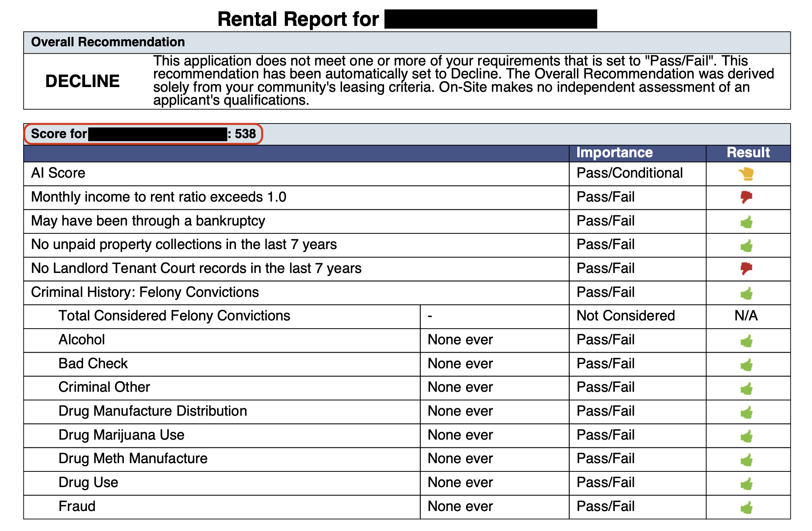Click thumbs-up icon in Bad Check row
The height and width of the screenshot is (531, 812).
click(x=747, y=365)
